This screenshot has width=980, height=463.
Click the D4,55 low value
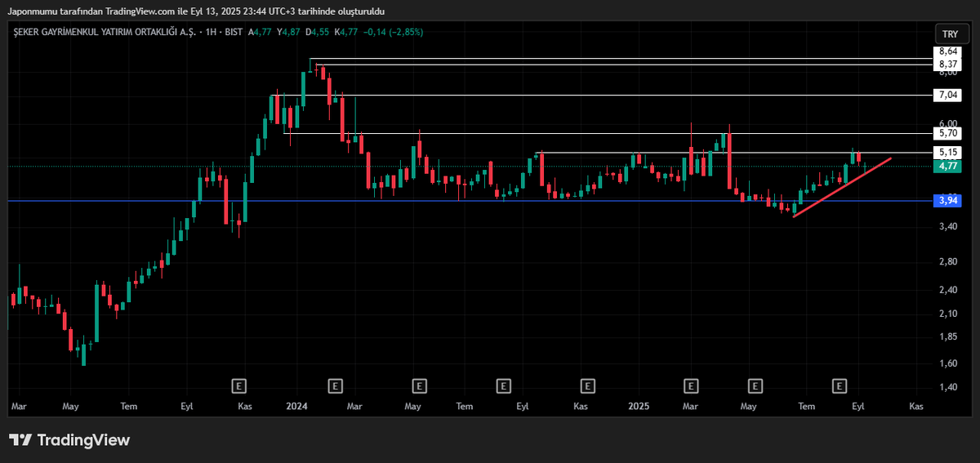coord(317,32)
